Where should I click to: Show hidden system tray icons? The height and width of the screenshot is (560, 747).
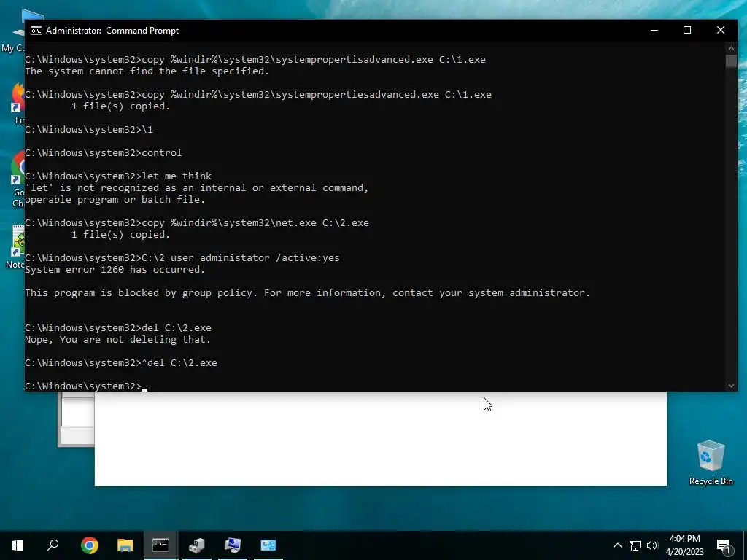click(617, 545)
